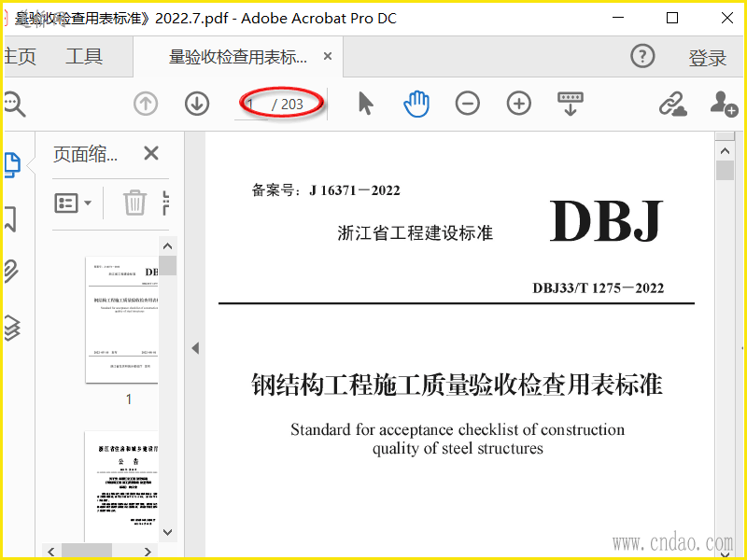Minimize the Acrobat window

click(618, 18)
